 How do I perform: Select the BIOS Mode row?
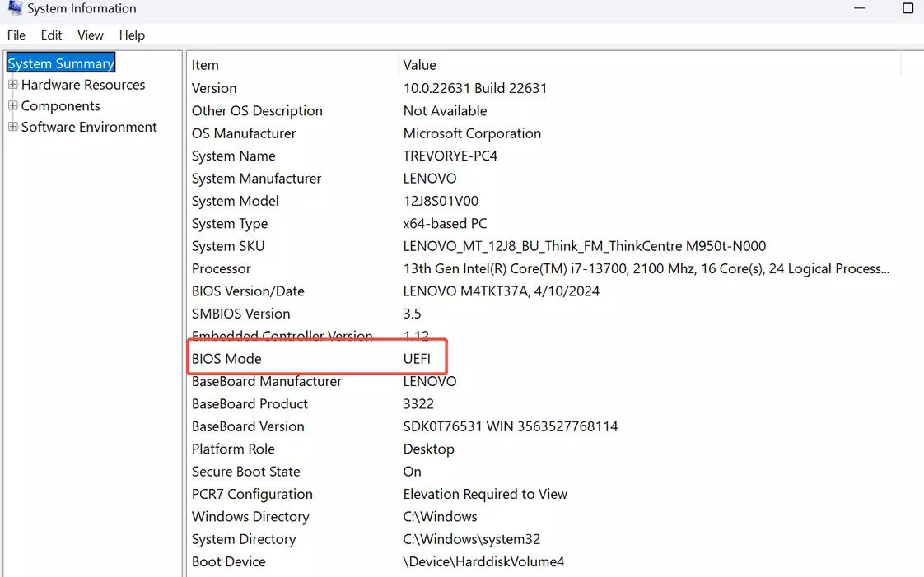[x=226, y=359]
